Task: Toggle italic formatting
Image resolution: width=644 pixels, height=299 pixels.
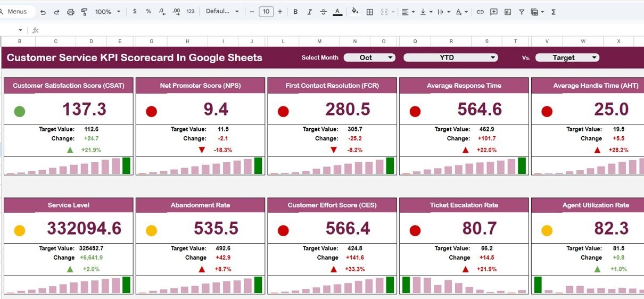Action: point(309,12)
